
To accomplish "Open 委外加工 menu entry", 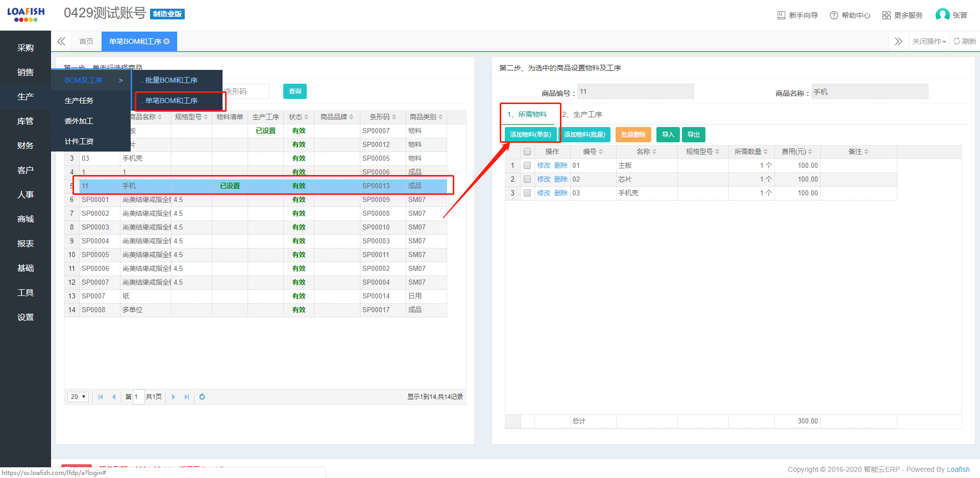I will pos(91,121).
